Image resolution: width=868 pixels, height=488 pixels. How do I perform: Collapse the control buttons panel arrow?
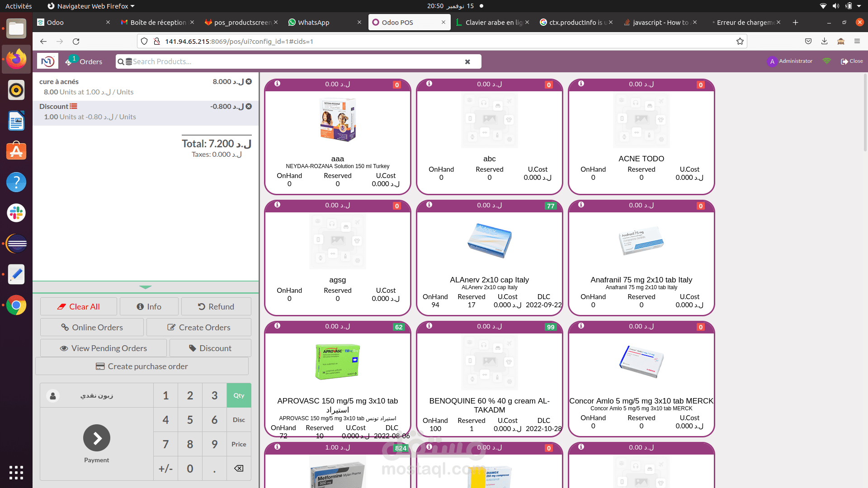coord(146,287)
